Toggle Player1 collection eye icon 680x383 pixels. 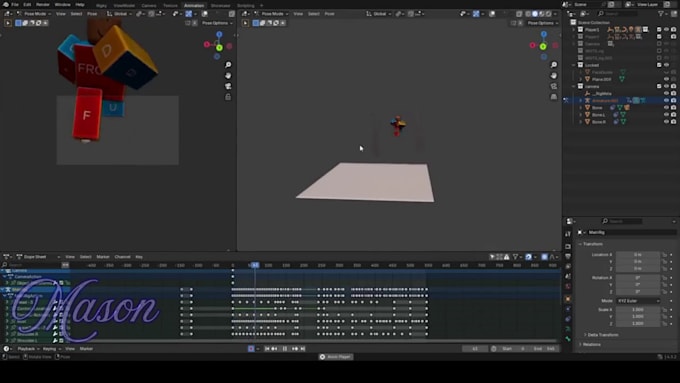pos(667,29)
